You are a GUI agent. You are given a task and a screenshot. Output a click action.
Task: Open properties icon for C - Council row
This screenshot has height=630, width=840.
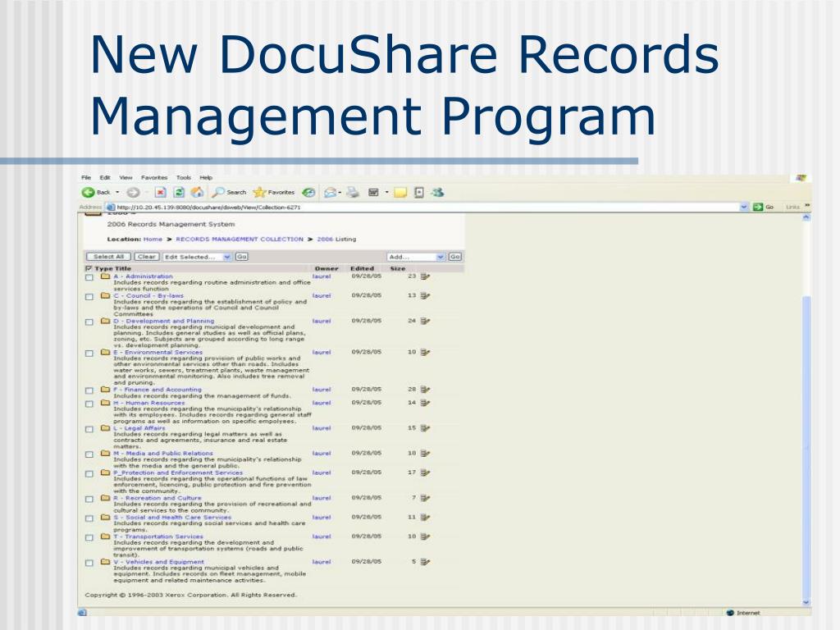pos(426,295)
